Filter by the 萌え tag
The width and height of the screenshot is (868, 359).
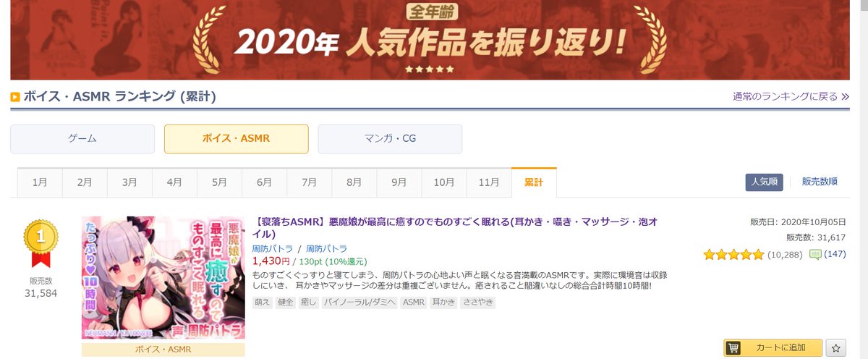coord(262,303)
